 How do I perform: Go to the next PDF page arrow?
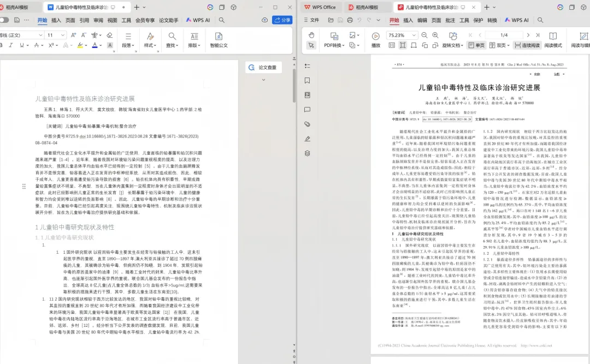click(x=528, y=35)
